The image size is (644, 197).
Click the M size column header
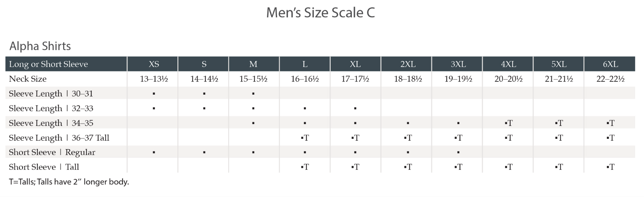(x=253, y=64)
